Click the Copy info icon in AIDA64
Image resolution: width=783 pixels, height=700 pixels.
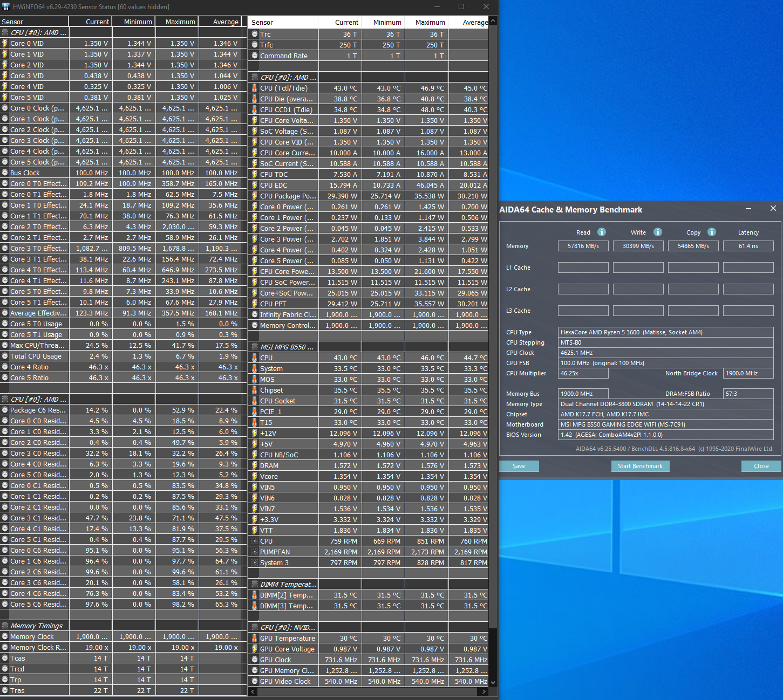(712, 232)
